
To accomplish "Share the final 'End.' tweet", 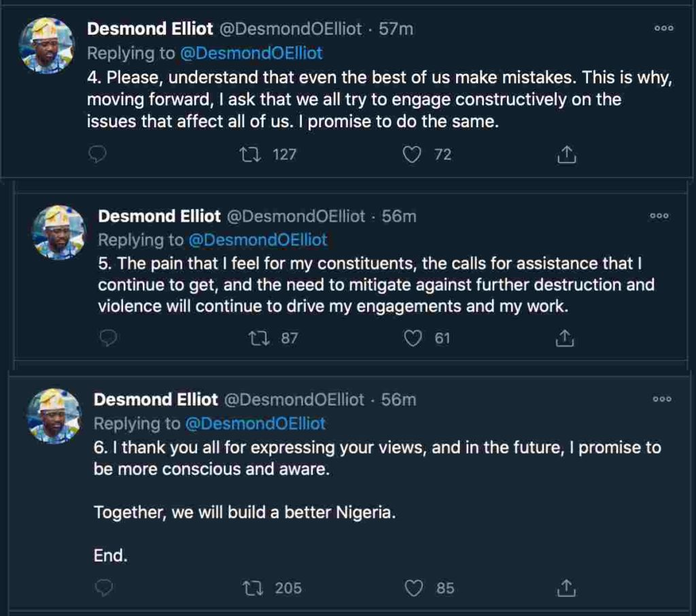I will pyautogui.click(x=566, y=588).
